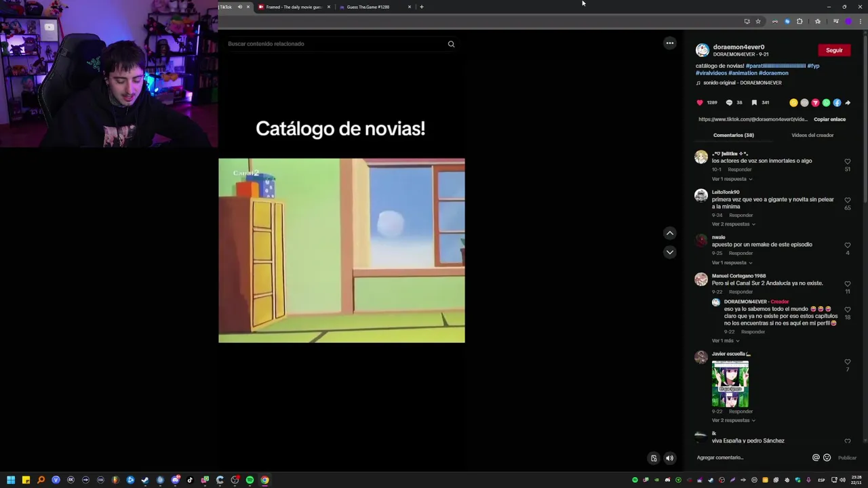Click the search magnifier icon in TikTok

pyautogui.click(x=451, y=44)
